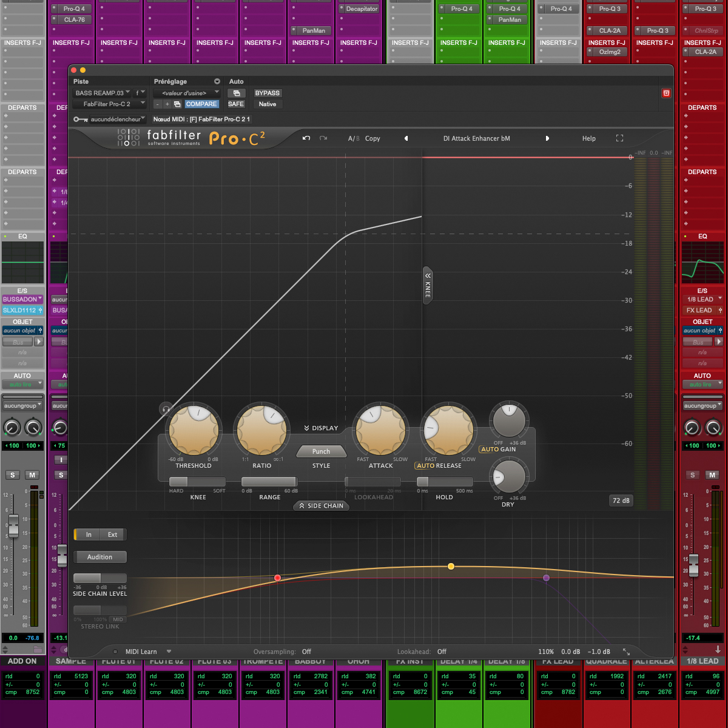The image size is (728, 728).
Task: Go to next preset arrow
Action: 547,138
